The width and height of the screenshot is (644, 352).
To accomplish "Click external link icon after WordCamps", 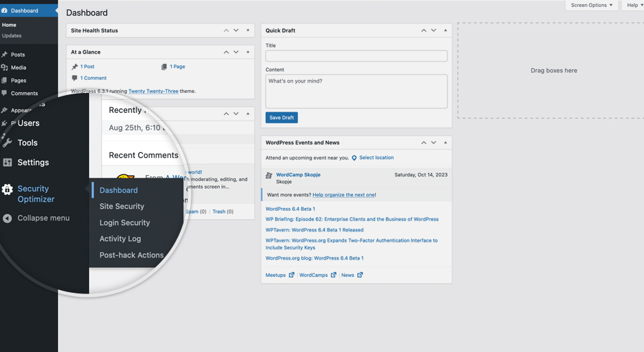I will 334,275.
